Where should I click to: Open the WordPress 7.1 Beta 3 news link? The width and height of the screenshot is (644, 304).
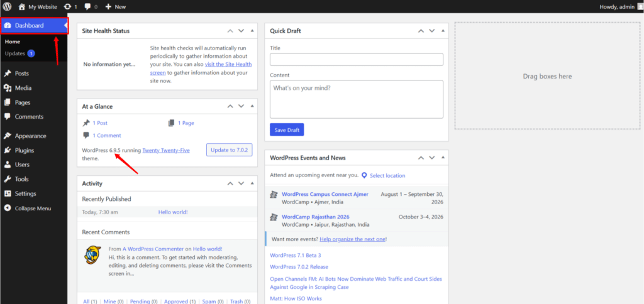tap(296, 255)
